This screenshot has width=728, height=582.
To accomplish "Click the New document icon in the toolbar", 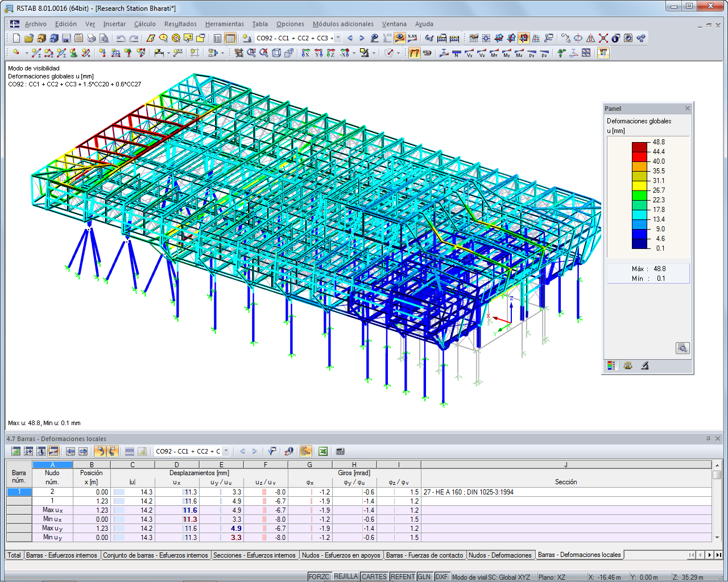I will click(16, 38).
